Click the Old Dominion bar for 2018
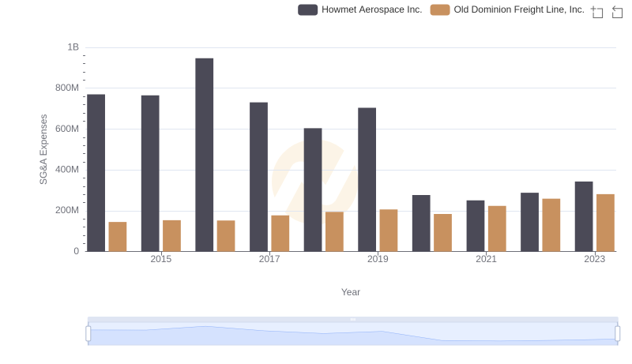Image resolution: width=632 pixels, height=364 pixels. click(334, 232)
